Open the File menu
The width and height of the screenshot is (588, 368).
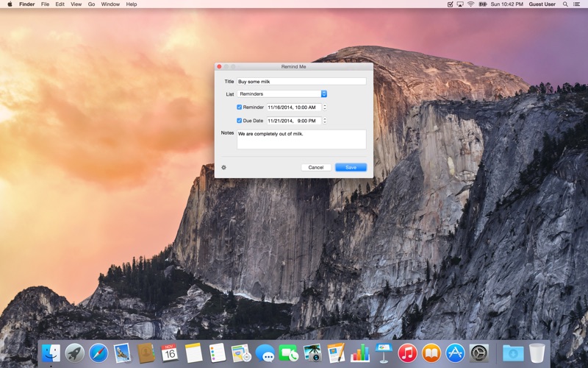coord(45,4)
